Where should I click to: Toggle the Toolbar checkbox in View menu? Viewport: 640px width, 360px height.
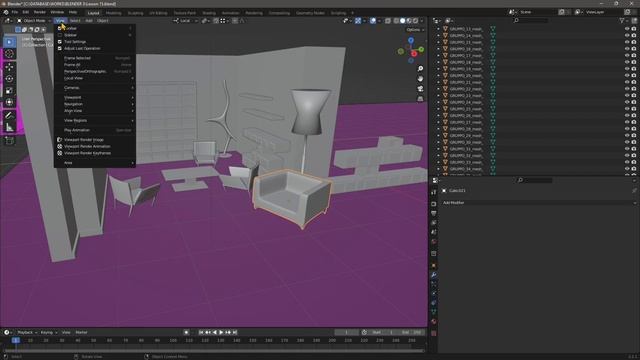point(60,29)
